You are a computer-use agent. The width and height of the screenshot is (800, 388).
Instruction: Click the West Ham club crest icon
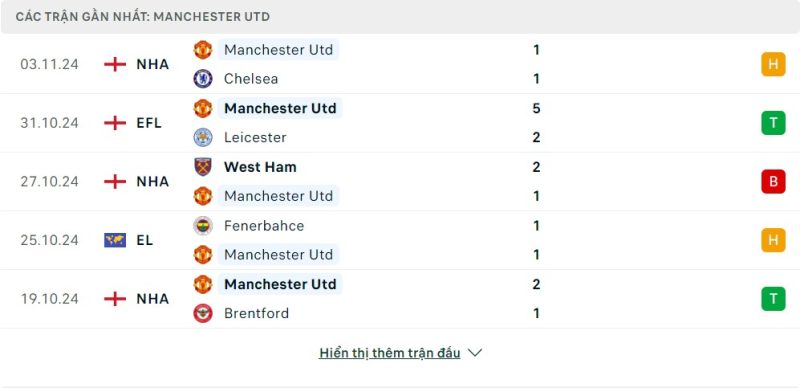[x=203, y=167]
